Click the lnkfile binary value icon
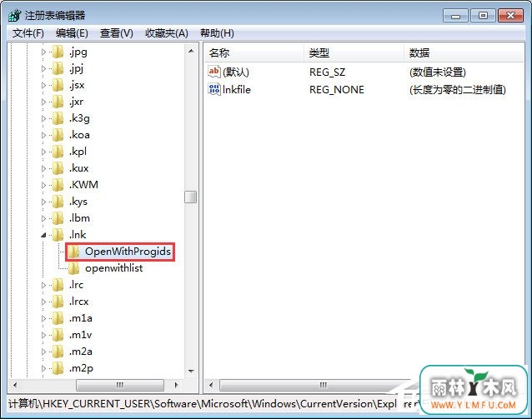This screenshot has width=532, height=419. click(214, 89)
